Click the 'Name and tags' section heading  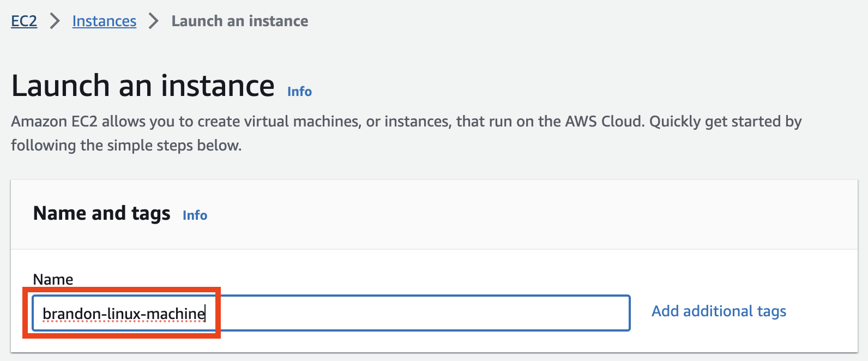pyautogui.click(x=102, y=213)
